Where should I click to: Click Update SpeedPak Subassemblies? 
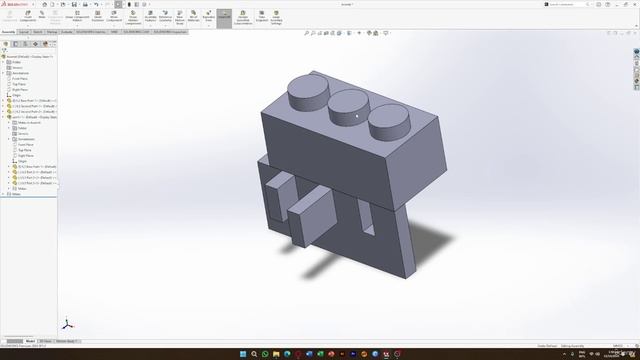(x=243, y=18)
